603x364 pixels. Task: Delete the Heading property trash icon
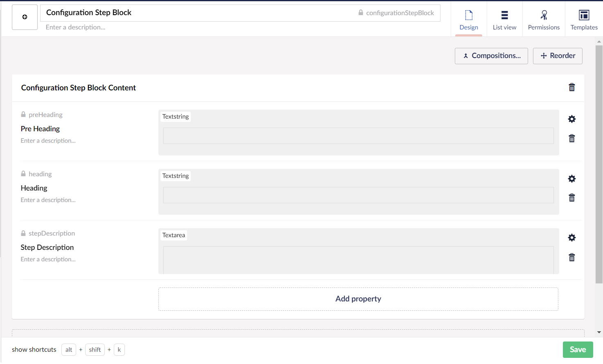click(x=571, y=198)
